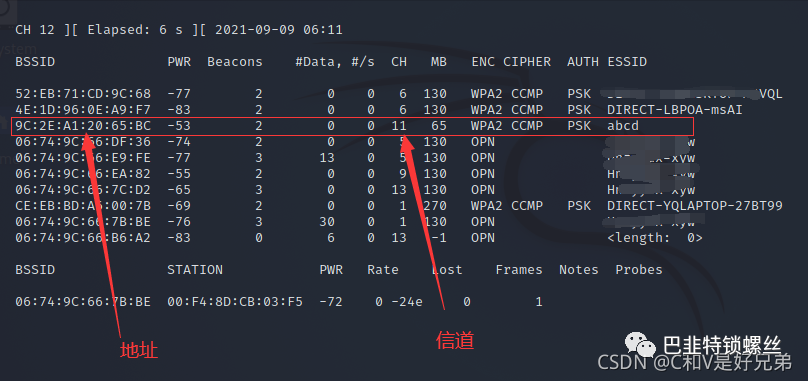Click the <length: 0> ESSID entry
The height and width of the screenshot is (381, 808).
click(x=655, y=238)
